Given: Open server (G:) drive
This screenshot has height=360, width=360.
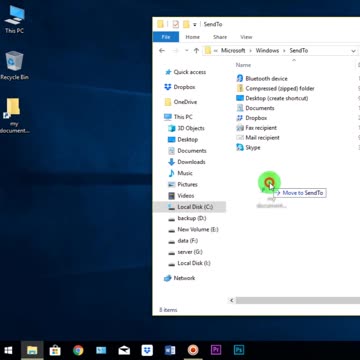Looking at the screenshot, I should coord(185,252).
